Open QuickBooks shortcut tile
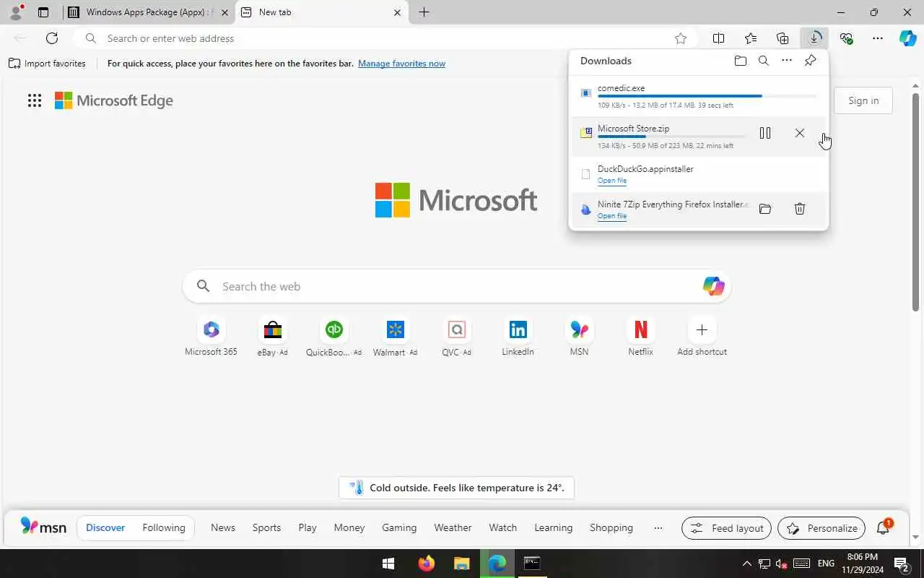924x578 pixels. pos(334,337)
